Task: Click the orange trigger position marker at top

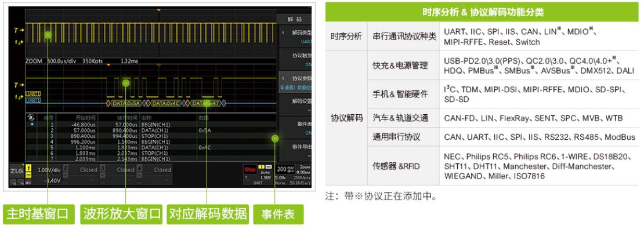Action: click(x=158, y=9)
